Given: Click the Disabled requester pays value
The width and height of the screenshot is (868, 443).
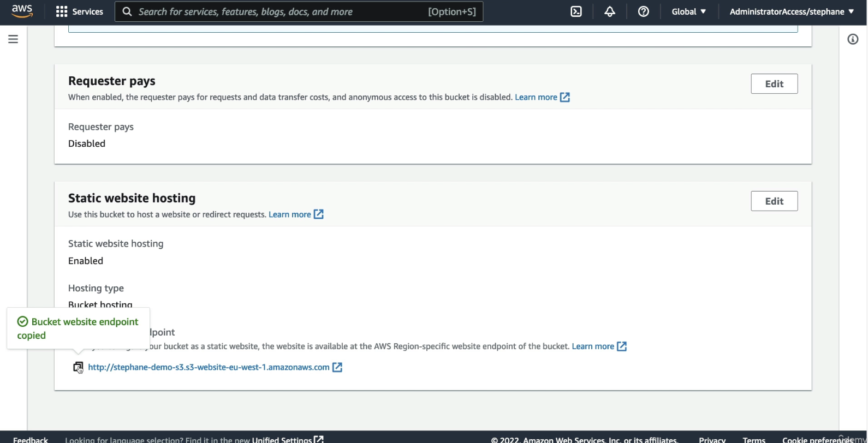Looking at the screenshot, I should click(87, 143).
